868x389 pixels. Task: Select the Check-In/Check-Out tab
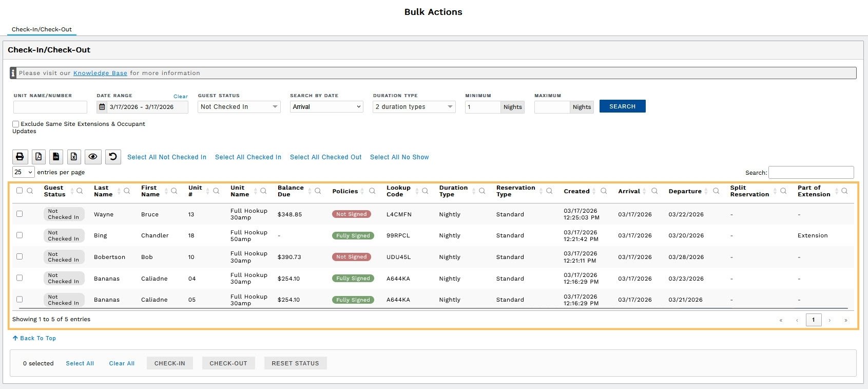coord(42,29)
